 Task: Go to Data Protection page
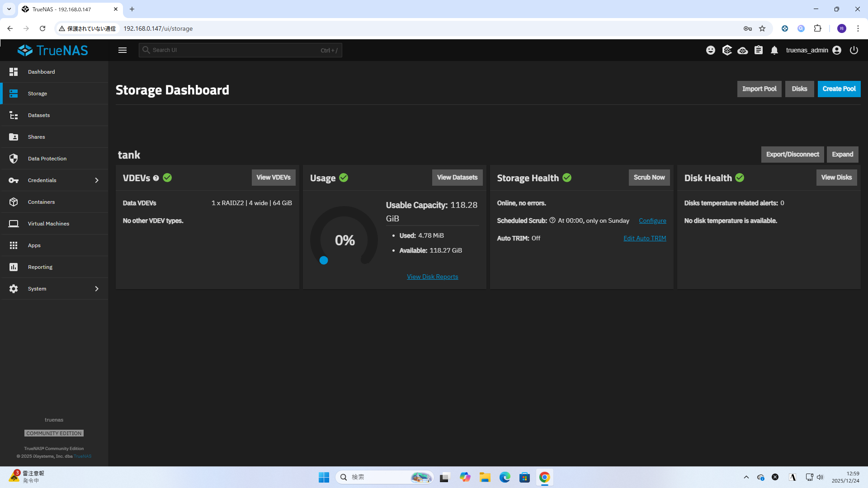[x=47, y=159]
